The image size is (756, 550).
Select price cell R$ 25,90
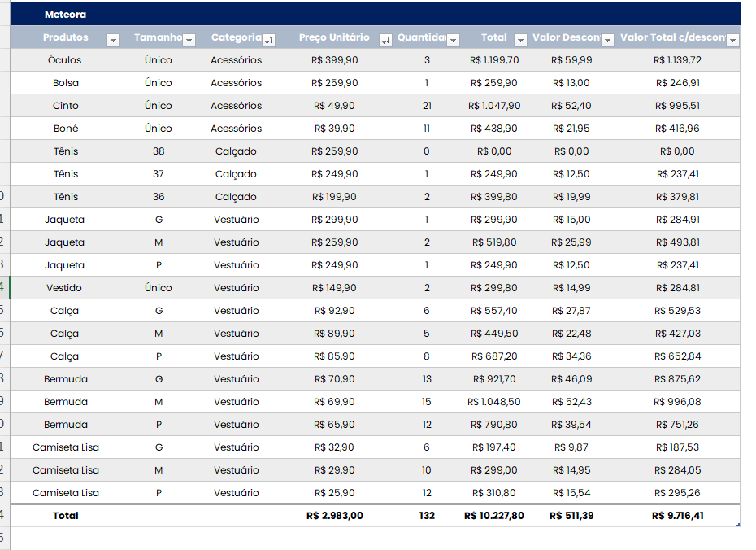tap(334, 492)
